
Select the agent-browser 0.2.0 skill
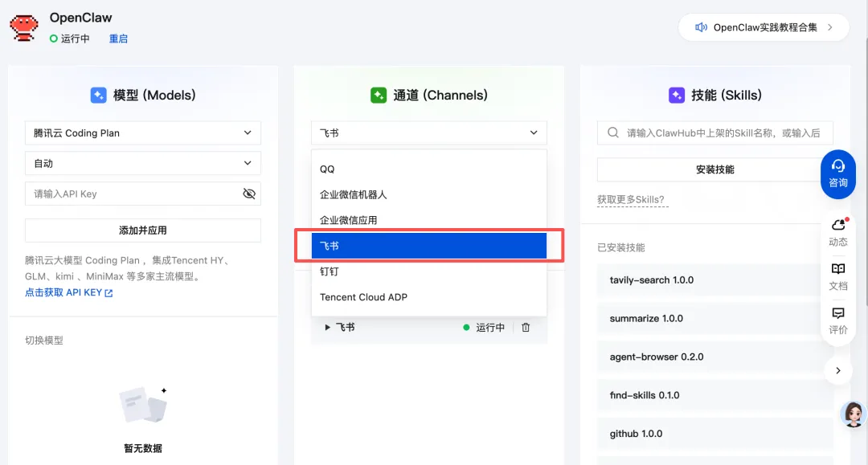point(714,357)
